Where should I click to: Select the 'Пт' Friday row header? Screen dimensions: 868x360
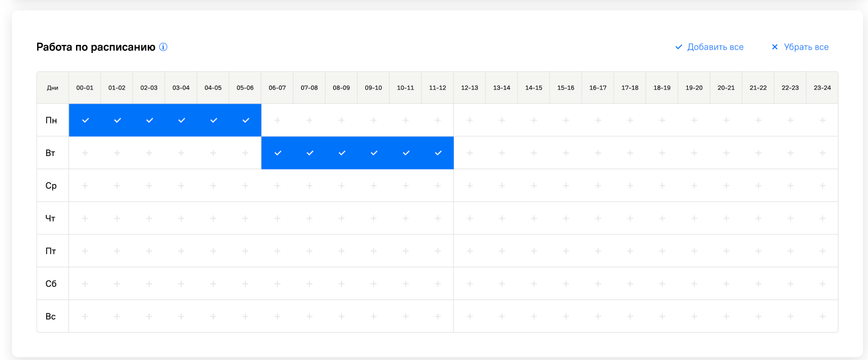click(51, 251)
